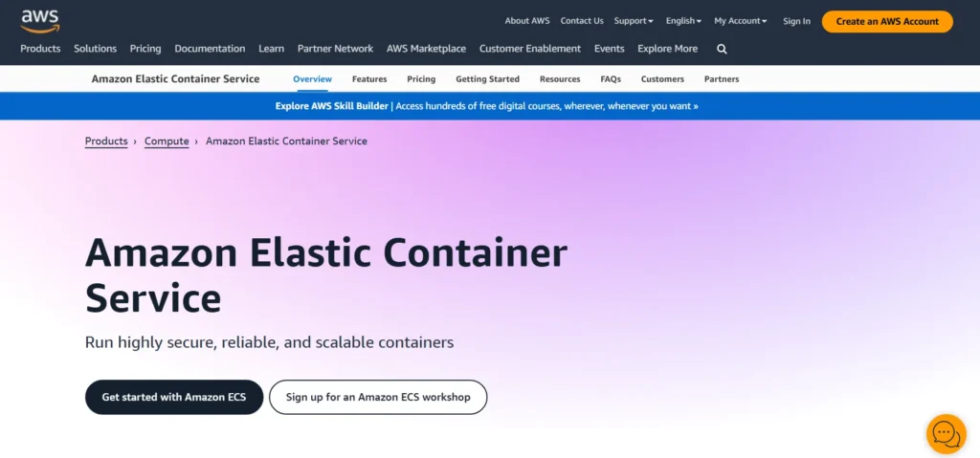The image size is (980, 458).
Task: Open the Customer Enablement menu
Action: click(x=530, y=48)
